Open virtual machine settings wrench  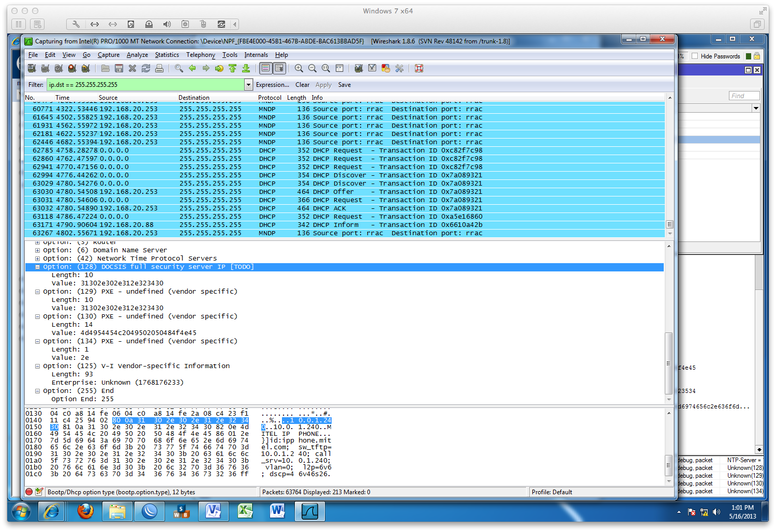coord(76,24)
